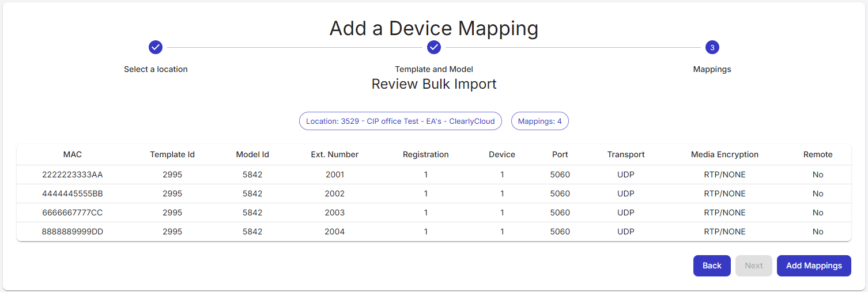Click UDP in the 4444445555BB row
Viewport: 868px width, 292px height.
pos(626,194)
